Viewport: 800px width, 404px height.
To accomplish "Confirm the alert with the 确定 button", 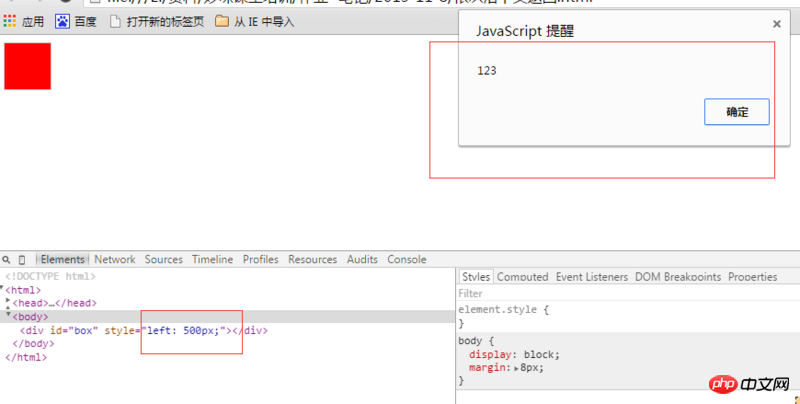I will (737, 112).
